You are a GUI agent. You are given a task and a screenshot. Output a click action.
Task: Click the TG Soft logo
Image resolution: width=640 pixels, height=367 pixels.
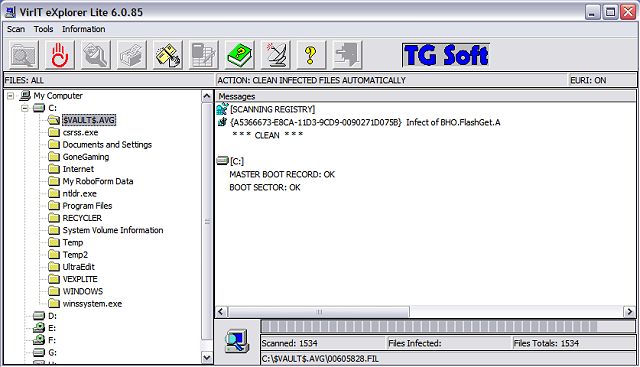[446, 55]
